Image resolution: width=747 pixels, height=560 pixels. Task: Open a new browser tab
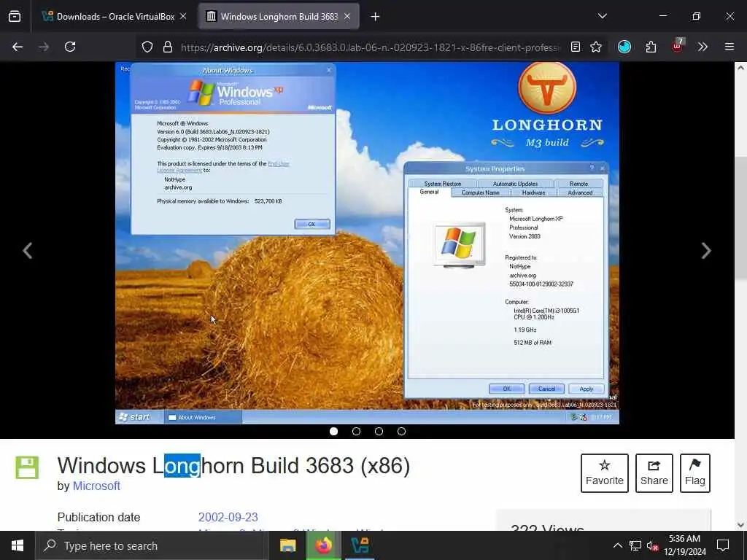pos(376,17)
